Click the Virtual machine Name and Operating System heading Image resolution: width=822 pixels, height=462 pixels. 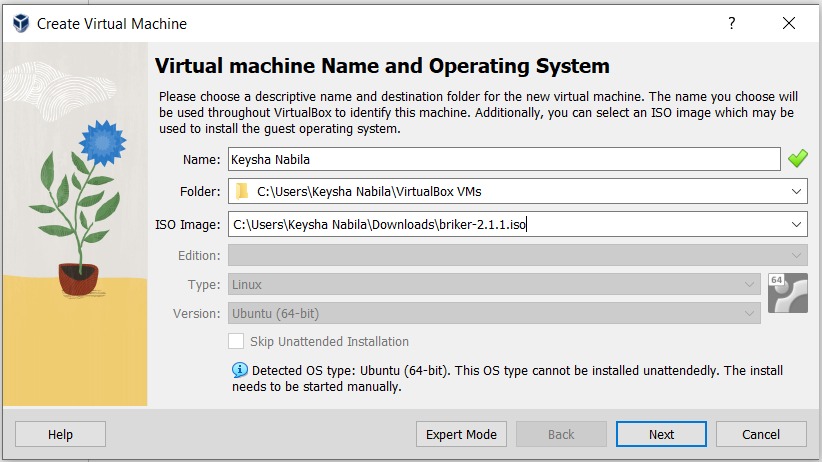click(382, 66)
